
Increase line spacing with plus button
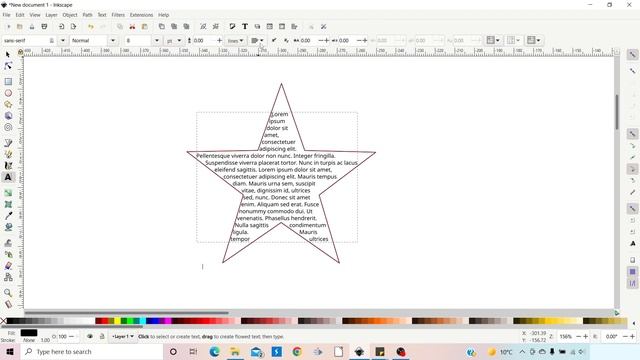click(x=220, y=40)
